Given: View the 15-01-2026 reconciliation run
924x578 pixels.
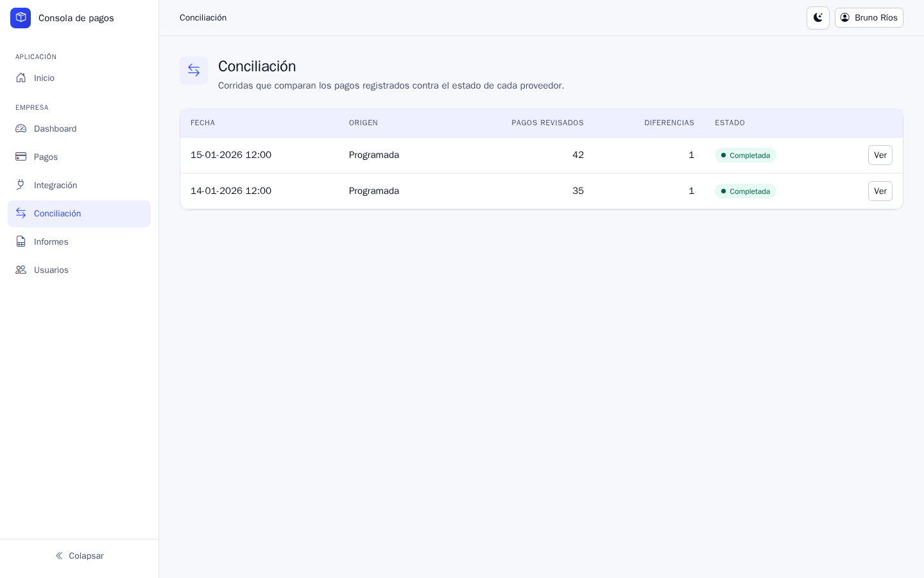Looking at the screenshot, I should pyautogui.click(x=880, y=155).
